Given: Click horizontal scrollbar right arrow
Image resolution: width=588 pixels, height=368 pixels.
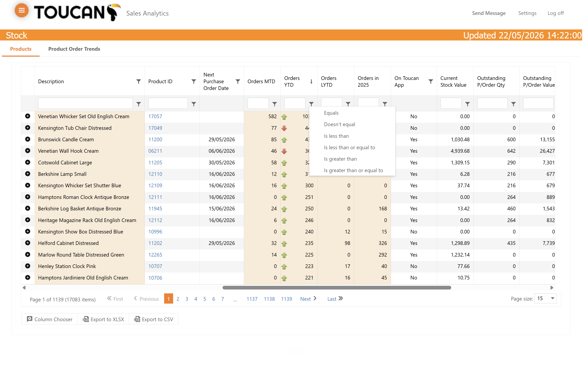Looking at the screenshot, I should click(x=551, y=288).
